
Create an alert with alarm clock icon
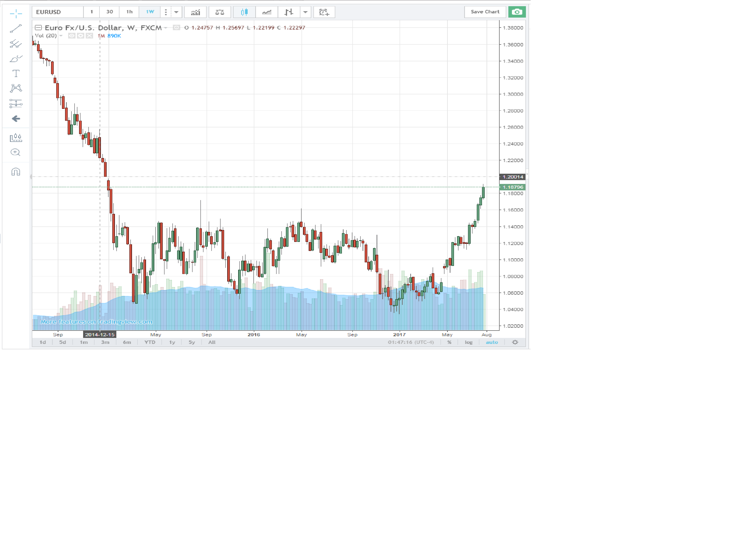324,12
